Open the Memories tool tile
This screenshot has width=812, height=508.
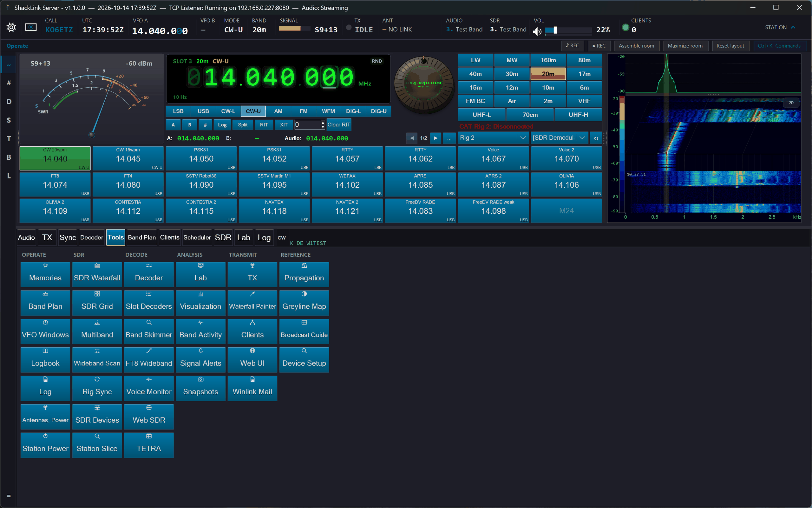coord(45,274)
